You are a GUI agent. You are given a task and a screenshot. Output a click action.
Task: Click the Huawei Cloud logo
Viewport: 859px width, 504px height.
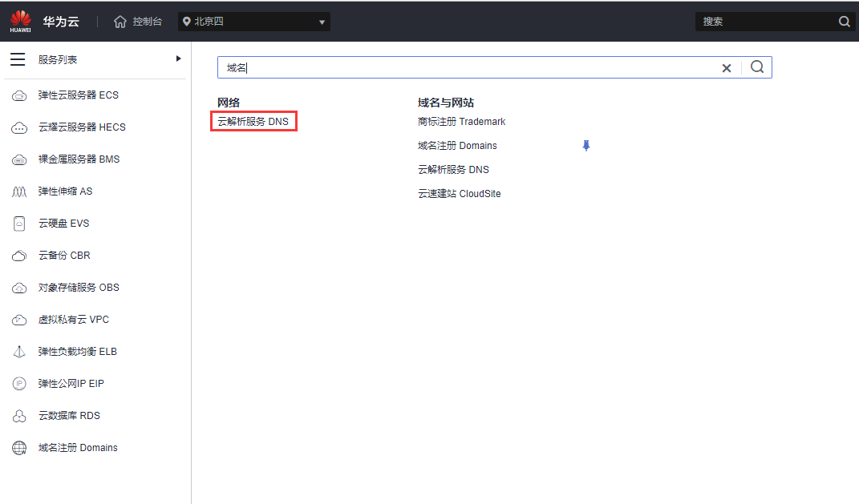tap(20, 22)
